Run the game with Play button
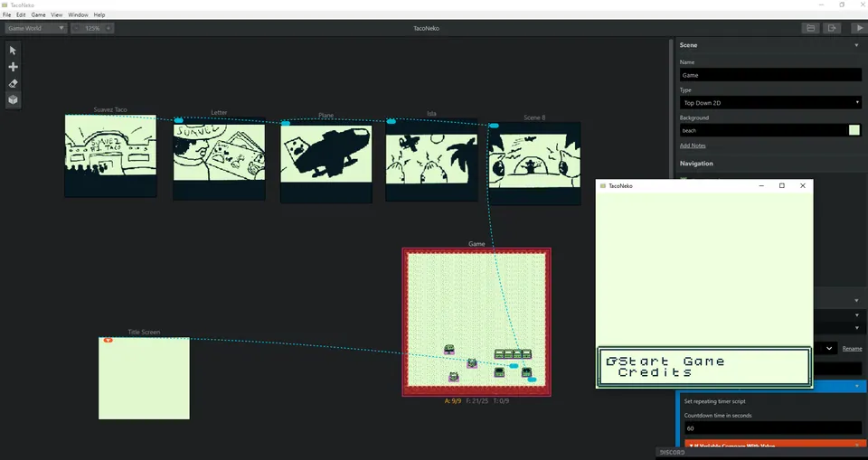The width and height of the screenshot is (868, 460). pyautogui.click(x=859, y=28)
